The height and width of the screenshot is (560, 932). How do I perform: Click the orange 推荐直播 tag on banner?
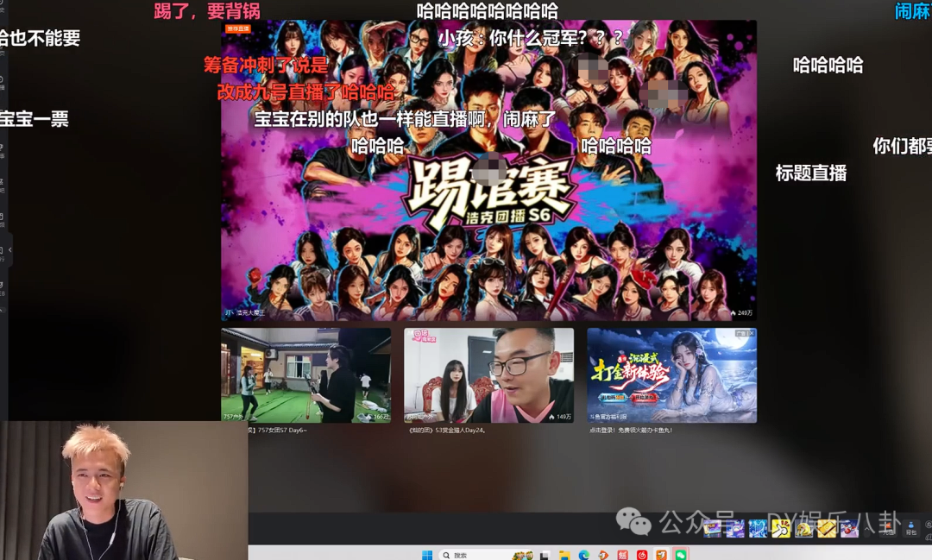point(238,28)
